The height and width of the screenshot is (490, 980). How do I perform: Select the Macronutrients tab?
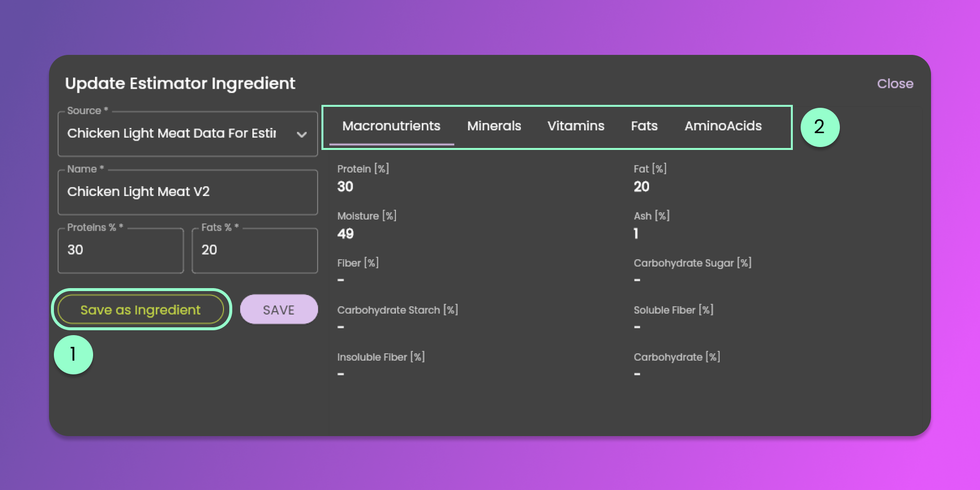[x=391, y=126]
